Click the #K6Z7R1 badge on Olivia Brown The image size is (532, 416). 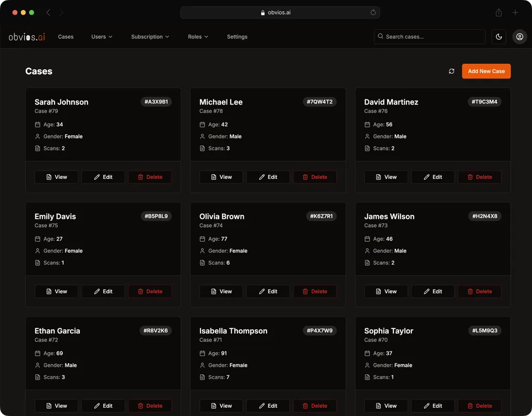click(321, 216)
